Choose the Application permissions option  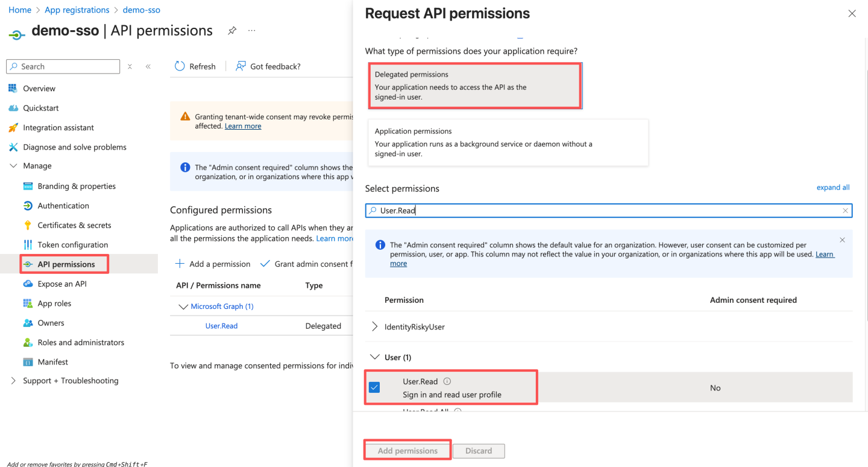point(508,142)
